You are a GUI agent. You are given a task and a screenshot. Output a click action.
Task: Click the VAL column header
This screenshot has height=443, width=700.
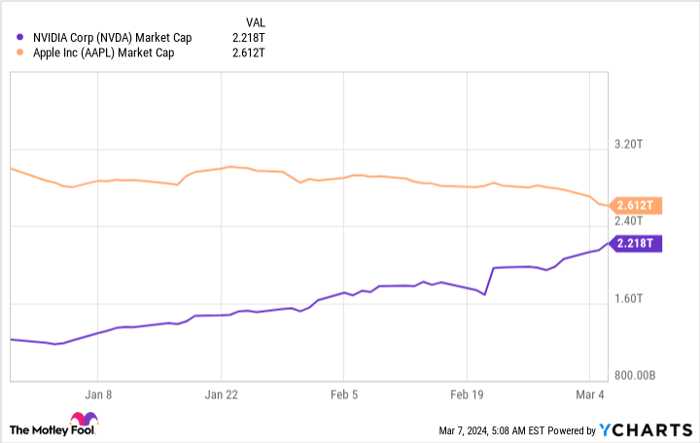click(257, 21)
